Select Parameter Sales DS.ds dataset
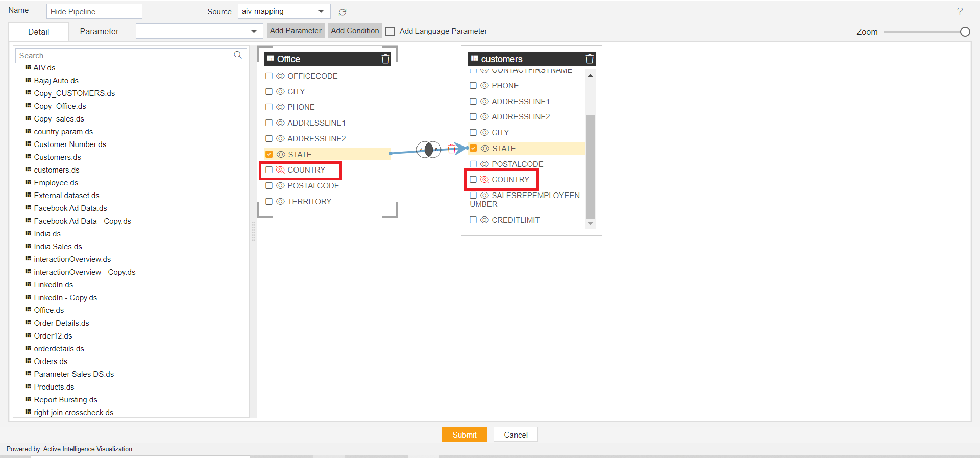The image size is (980, 458). [73, 374]
